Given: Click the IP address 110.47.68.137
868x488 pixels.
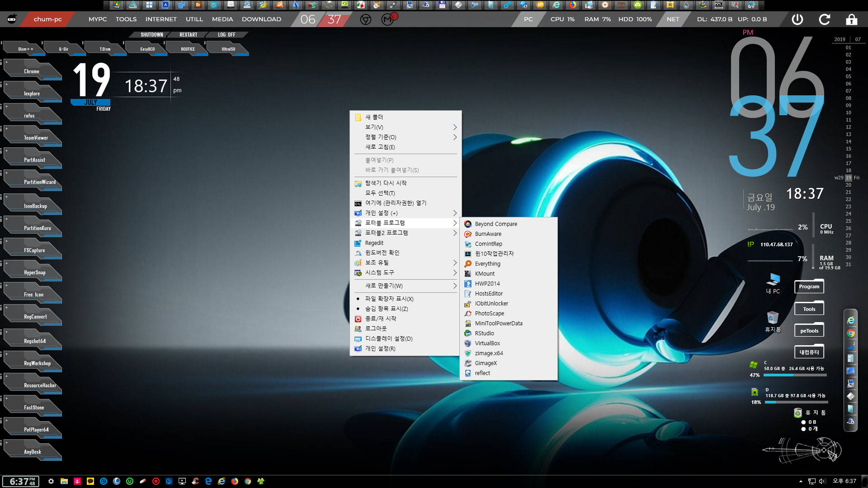Looking at the screenshot, I should pyautogui.click(x=776, y=244).
